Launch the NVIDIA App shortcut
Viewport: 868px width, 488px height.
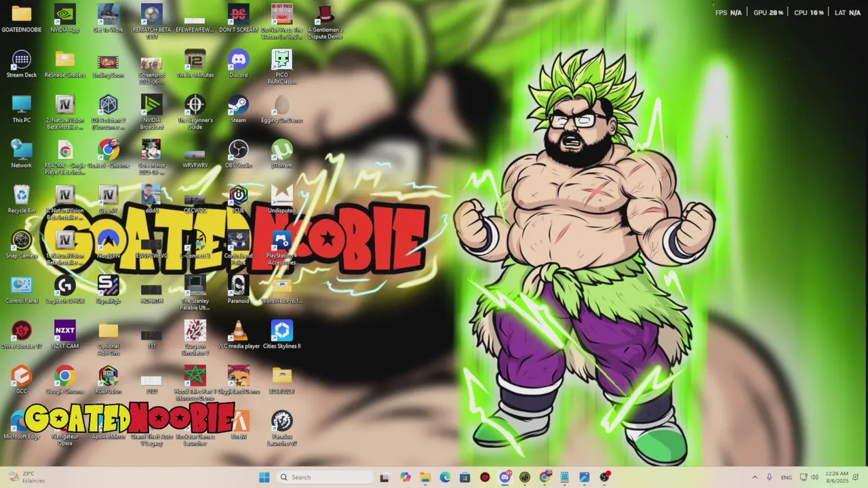pos(65,19)
